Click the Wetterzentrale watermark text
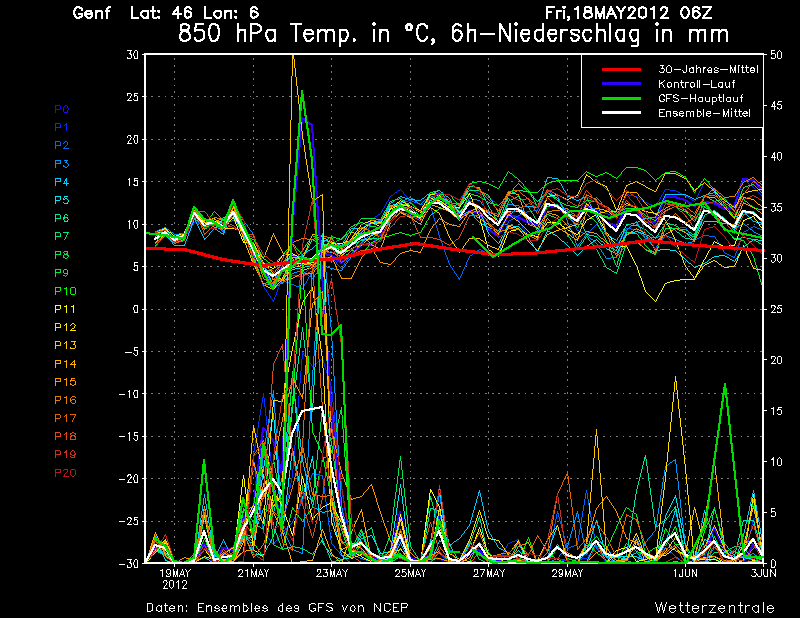 tap(714, 607)
